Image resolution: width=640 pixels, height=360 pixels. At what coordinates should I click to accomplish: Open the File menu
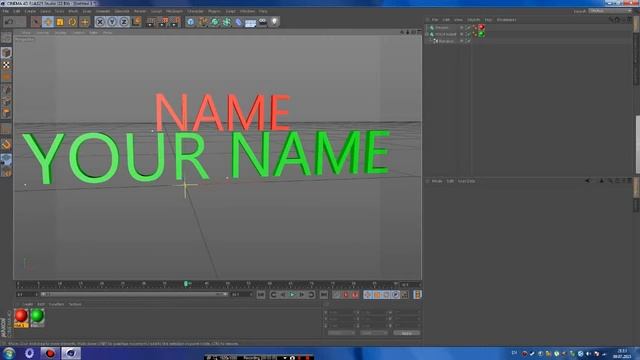6,11
